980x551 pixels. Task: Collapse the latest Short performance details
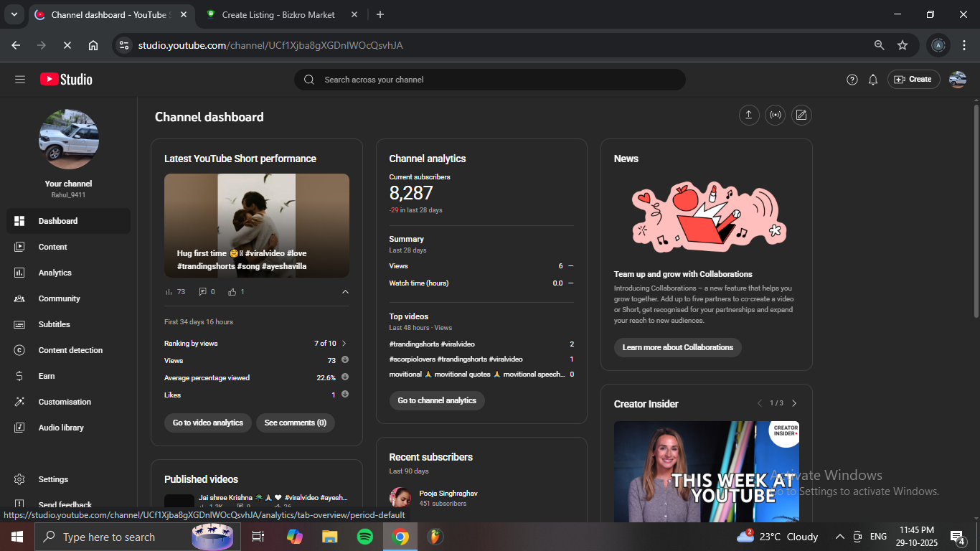(x=345, y=292)
